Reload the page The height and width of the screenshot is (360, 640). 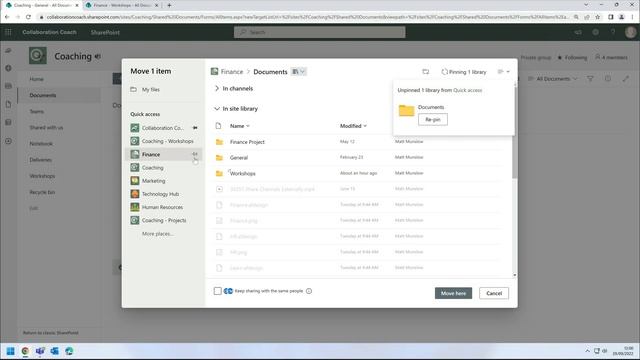(x=28, y=17)
